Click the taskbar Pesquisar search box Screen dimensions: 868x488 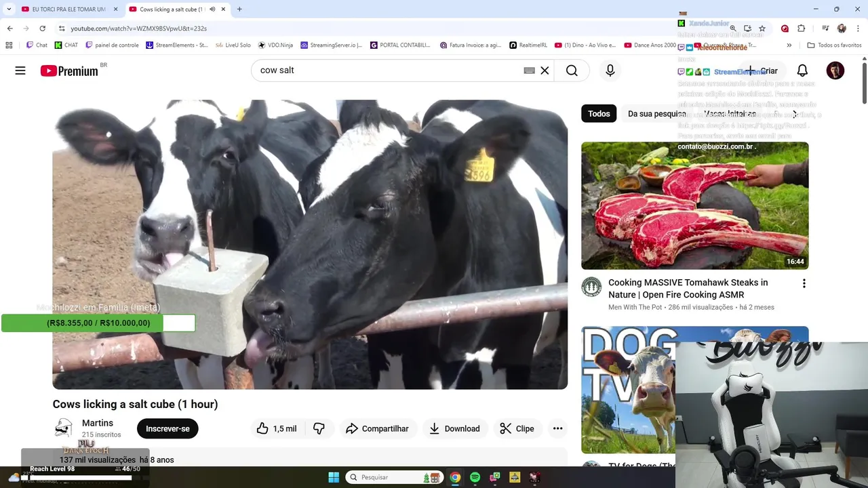tap(395, 477)
